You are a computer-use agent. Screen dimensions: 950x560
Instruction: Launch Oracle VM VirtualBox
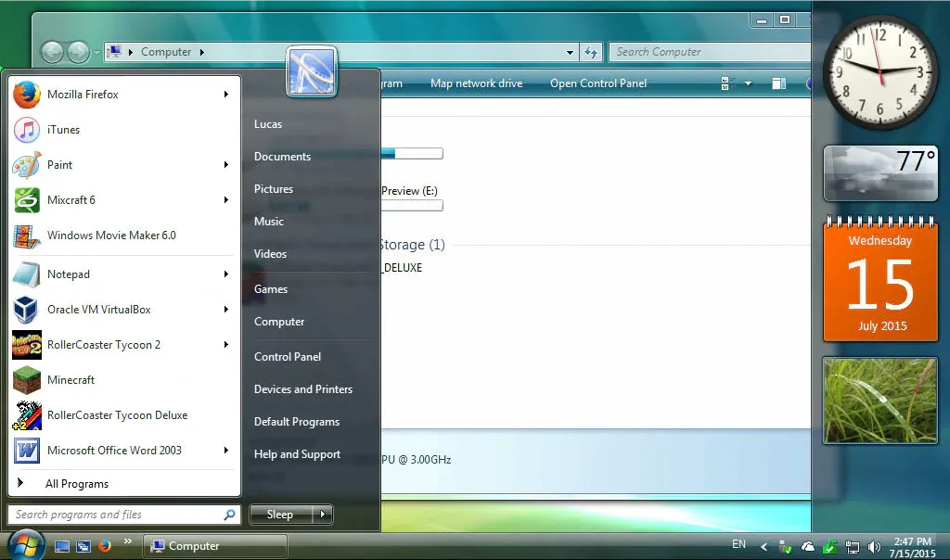124,310
